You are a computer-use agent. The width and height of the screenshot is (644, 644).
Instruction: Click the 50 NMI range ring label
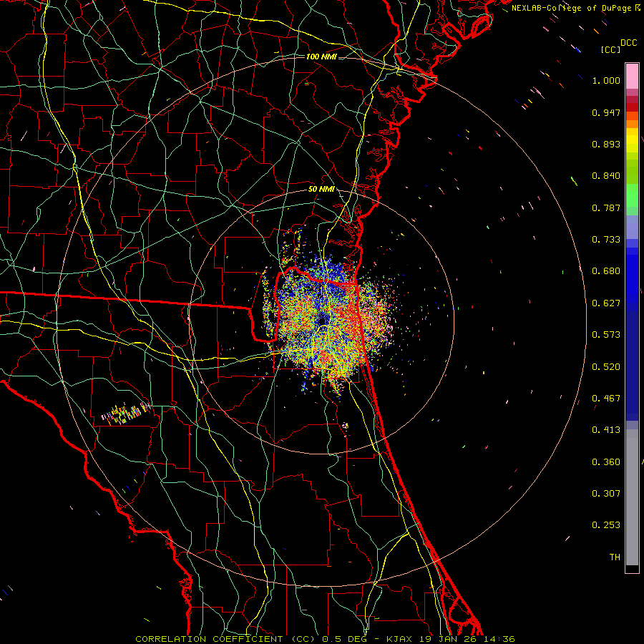coord(321,189)
